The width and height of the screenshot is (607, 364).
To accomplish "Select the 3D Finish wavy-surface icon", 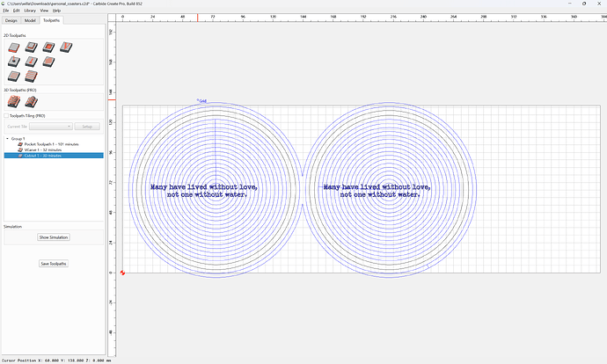I will (32, 102).
